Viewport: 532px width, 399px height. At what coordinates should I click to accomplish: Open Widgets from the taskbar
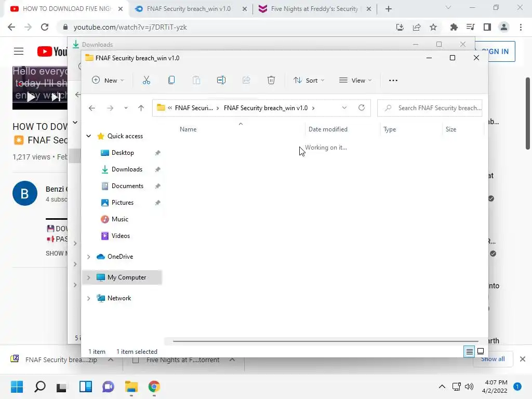coord(86,387)
